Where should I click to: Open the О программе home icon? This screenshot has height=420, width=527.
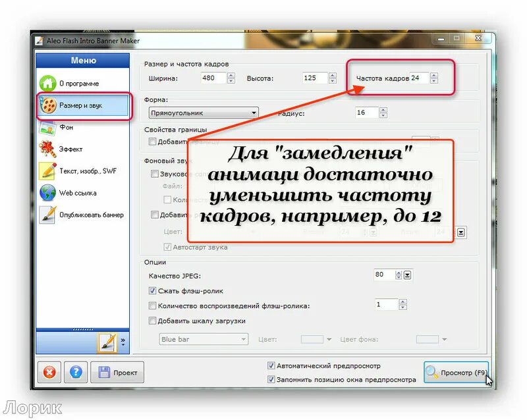click(47, 83)
